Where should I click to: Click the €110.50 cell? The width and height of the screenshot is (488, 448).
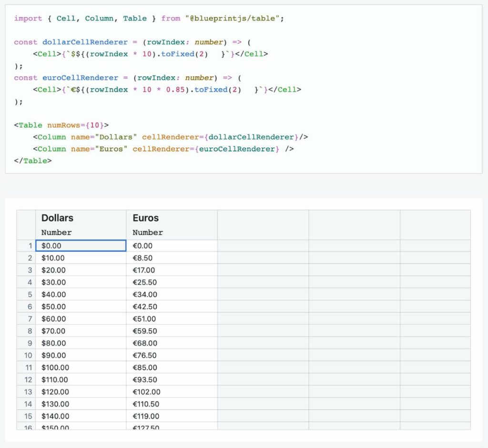[172, 404]
